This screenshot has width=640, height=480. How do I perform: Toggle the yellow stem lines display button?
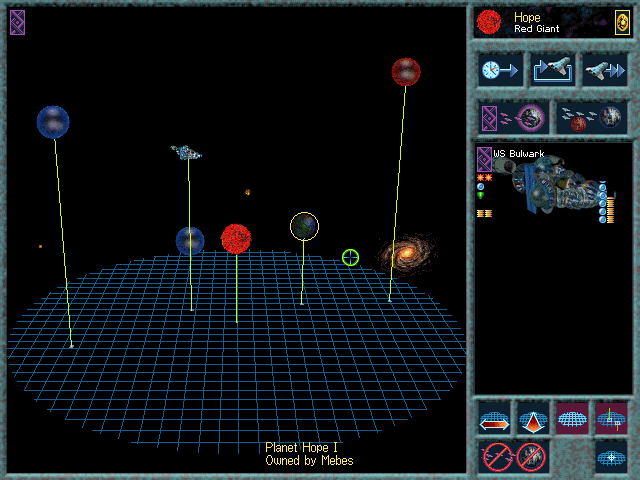(x=611, y=418)
